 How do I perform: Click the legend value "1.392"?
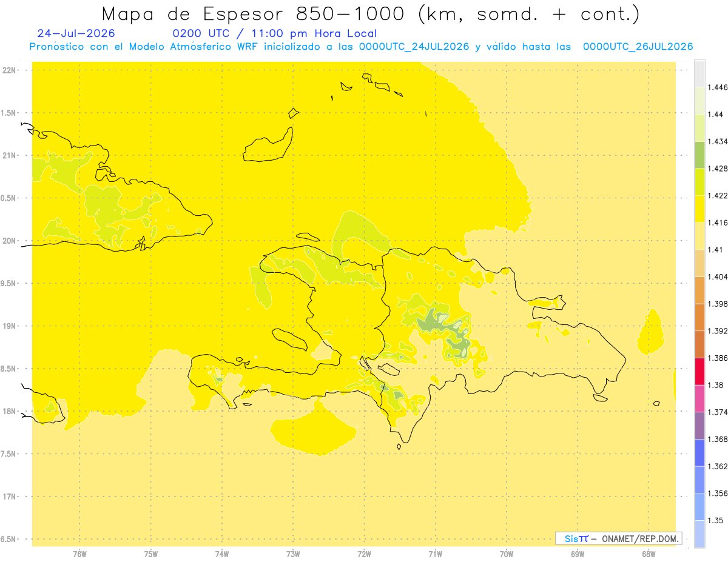click(719, 331)
